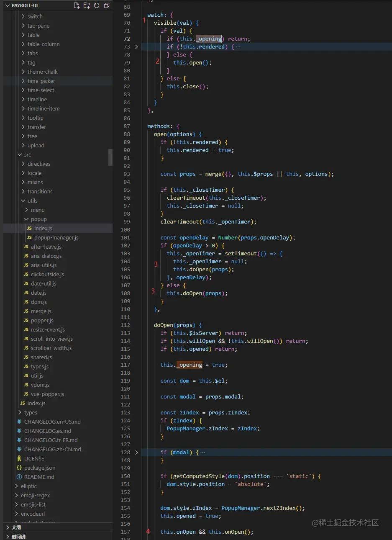Click PopupManager.nextZIndex() call on line 154
Image resolution: width=392 pixels, height=540 pixels.
tap(263, 508)
